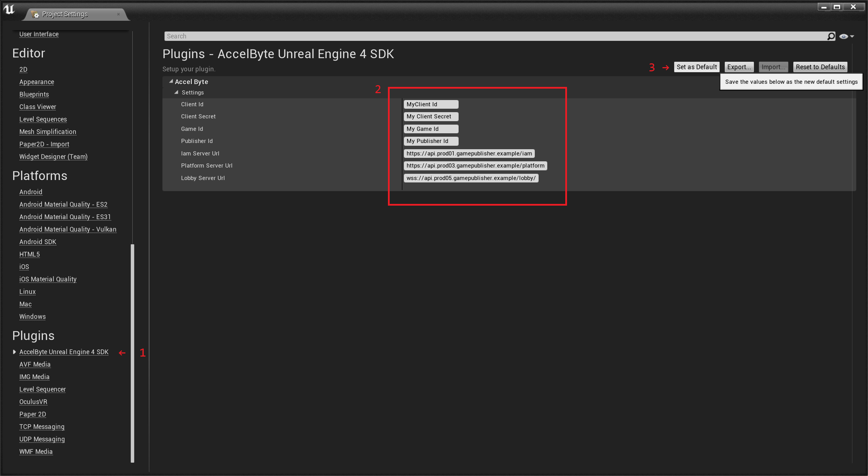
Task: Edit the Client Secret value field
Action: [431, 117]
